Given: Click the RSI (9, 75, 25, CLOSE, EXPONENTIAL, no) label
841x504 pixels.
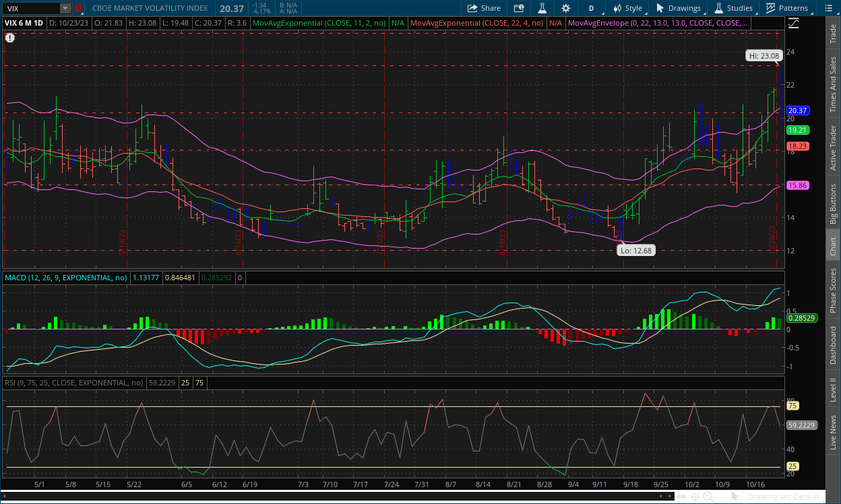Looking at the screenshot, I should (x=74, y=383).
